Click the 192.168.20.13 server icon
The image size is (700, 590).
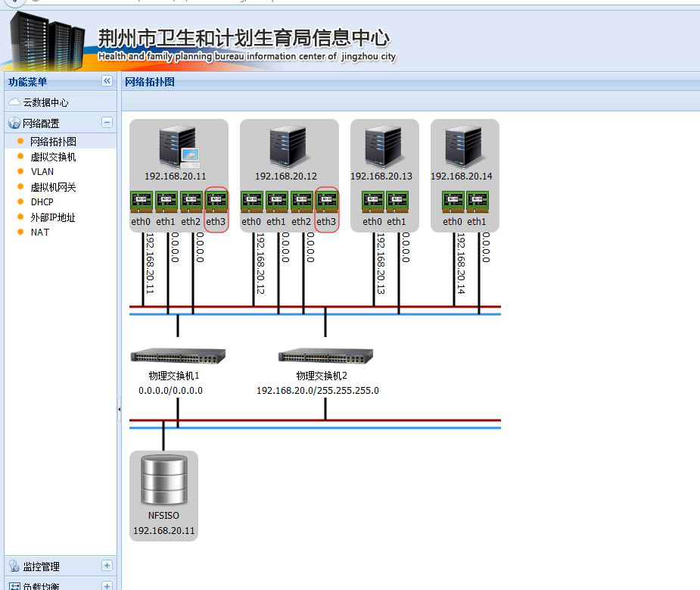click(384, 147)
